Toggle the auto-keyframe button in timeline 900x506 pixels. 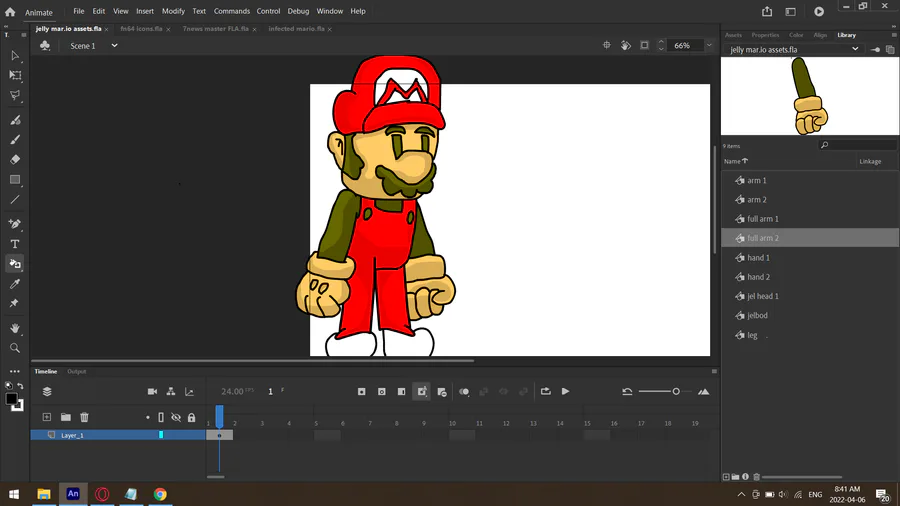pos(421,391)
